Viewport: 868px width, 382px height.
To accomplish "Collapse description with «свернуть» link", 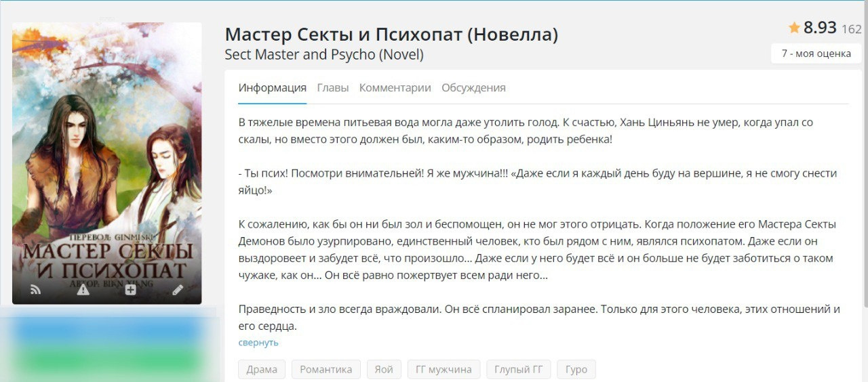I will click(x=258, y=343).
